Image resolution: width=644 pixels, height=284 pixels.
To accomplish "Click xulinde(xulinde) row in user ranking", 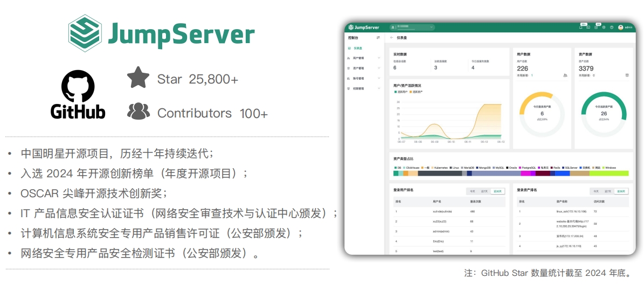I will tap(449, 212).
